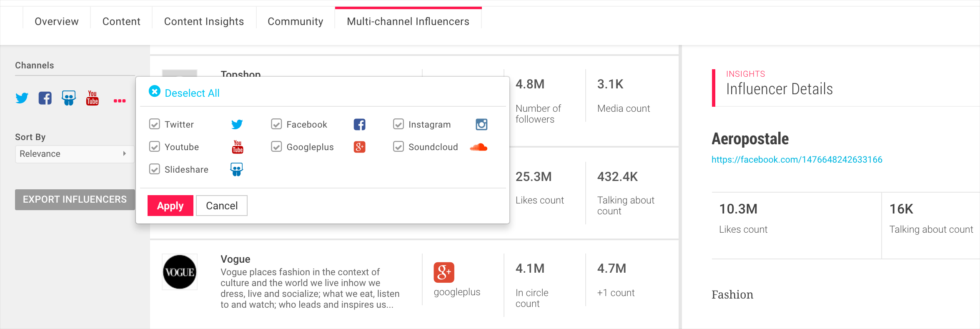Click the Twitter icon under Channels

click(x=22, y=98)
